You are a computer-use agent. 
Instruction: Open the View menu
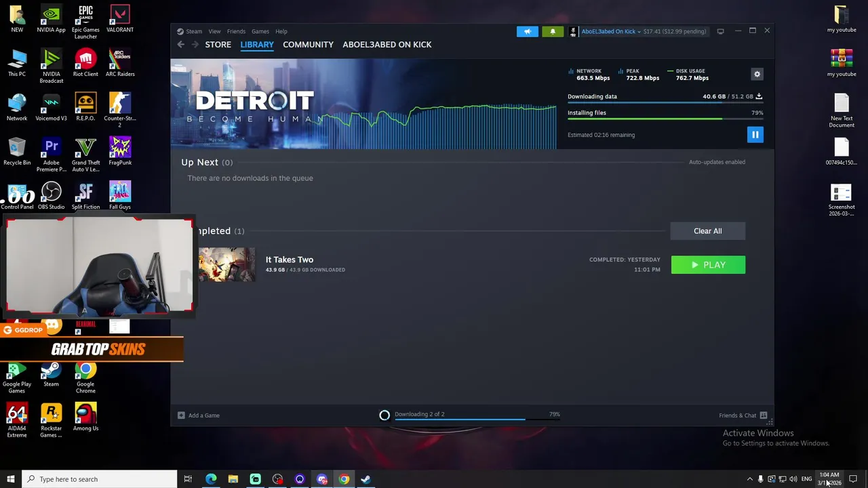(x=214, y=31)
